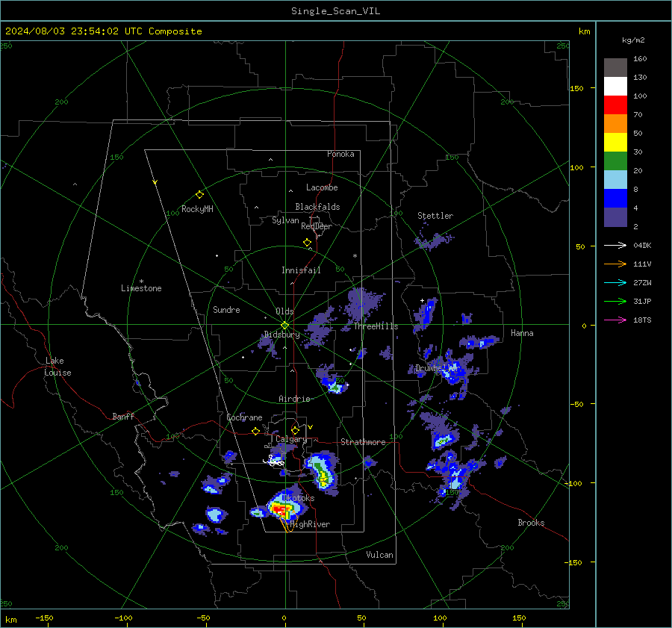
Task: Click the green 30 kg/m2 legend swatch
Action: pyautogui.click(x=615, y=161)
